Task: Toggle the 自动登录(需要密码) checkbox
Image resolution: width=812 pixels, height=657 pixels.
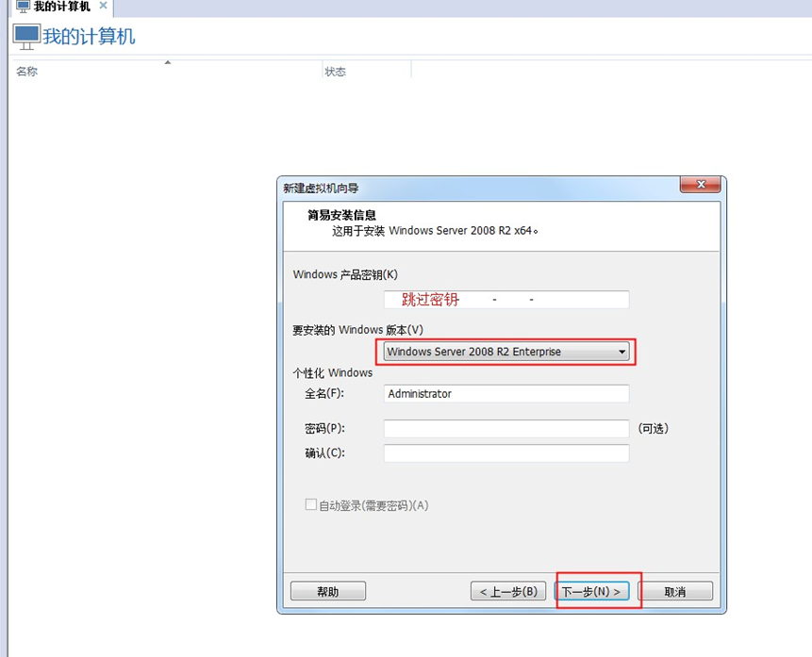Action: point(310,505)
